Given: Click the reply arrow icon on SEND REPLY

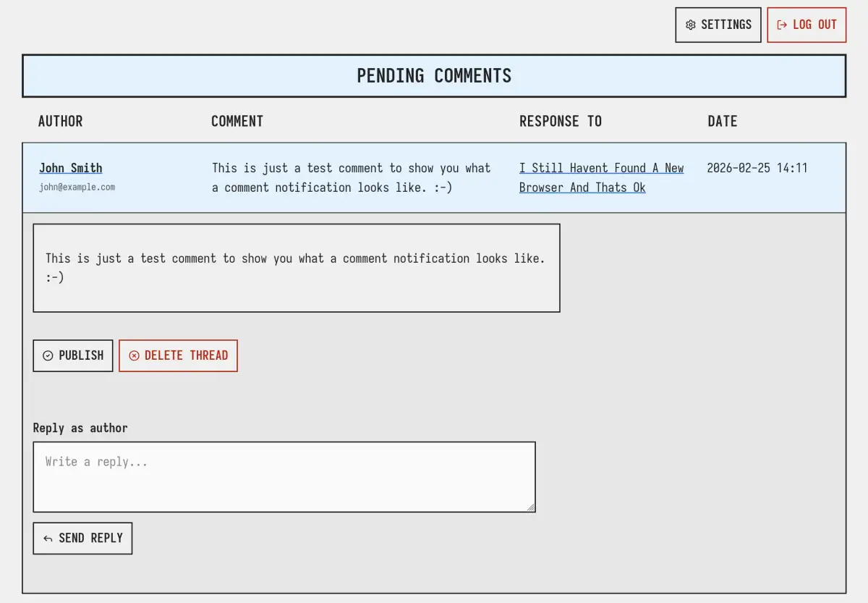Looking at the screenshot, I should (x=48, y=538).
